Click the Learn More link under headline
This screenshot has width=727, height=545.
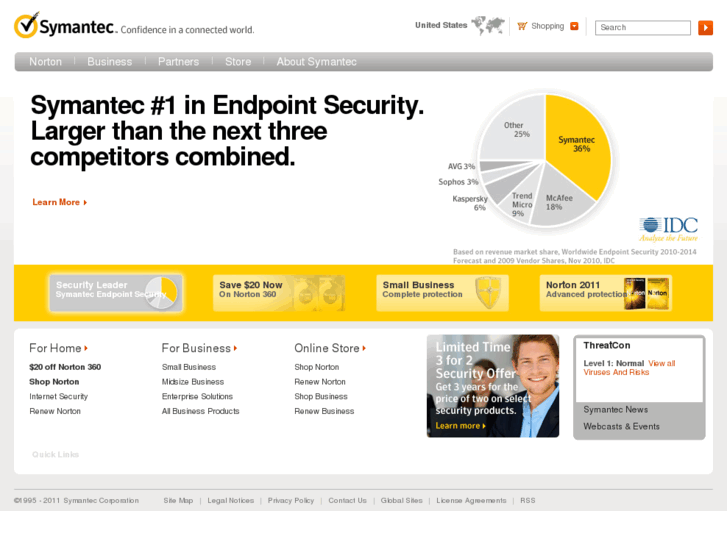[59, 202]
